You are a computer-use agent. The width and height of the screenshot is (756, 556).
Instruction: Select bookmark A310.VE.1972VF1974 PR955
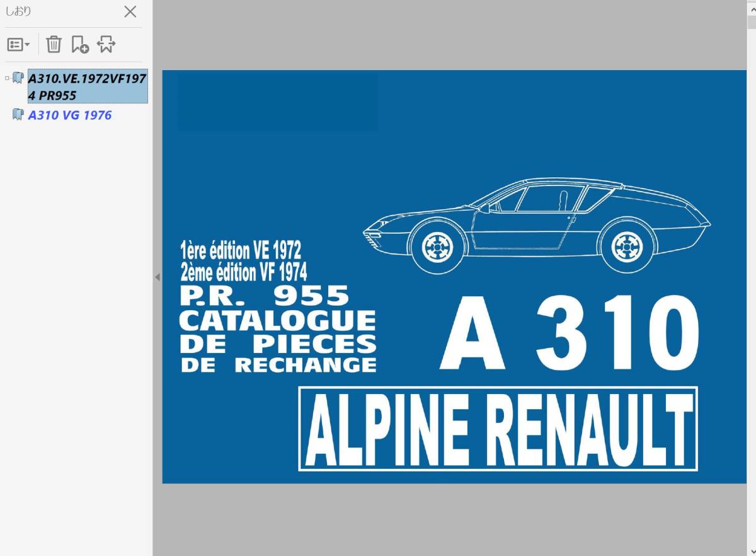click(88, 86)
